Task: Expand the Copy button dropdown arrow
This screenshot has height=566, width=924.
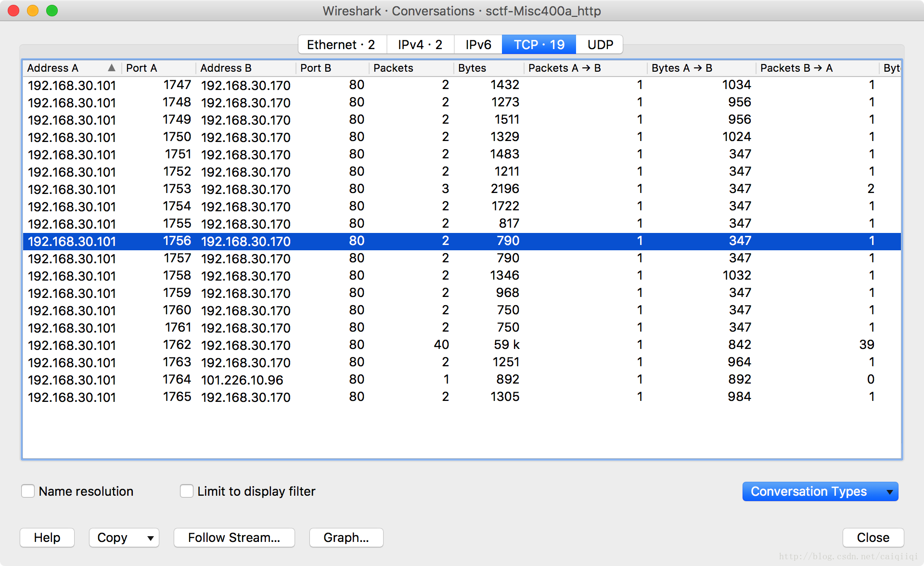Action: tap(151, 538)
